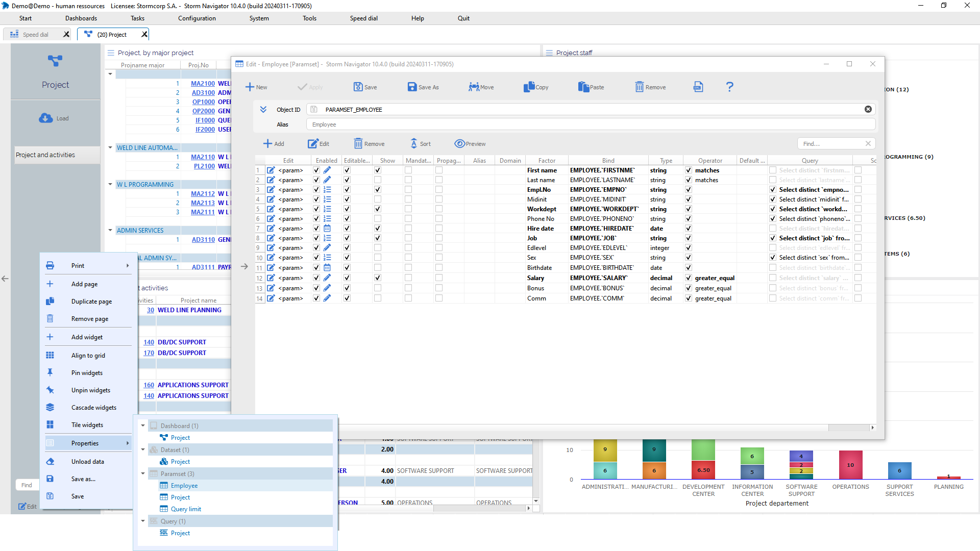This screenshot has width=980, height=551.
Task: Toggle Show checkbox for Job row
Action: [378, 238]
